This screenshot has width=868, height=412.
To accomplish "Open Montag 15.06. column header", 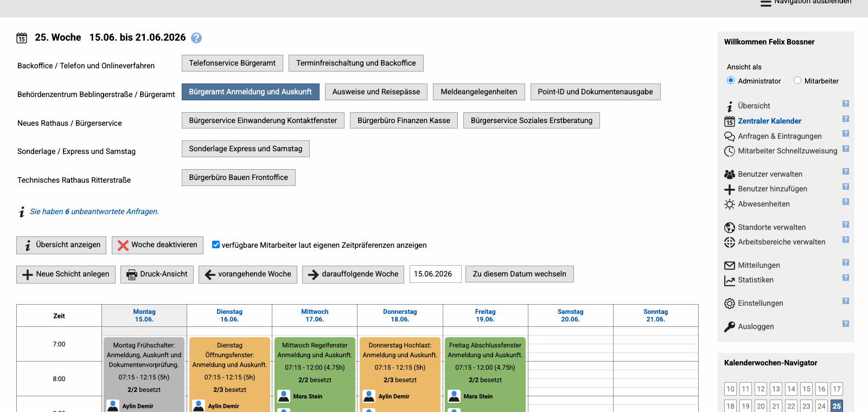I will point(144,316).
